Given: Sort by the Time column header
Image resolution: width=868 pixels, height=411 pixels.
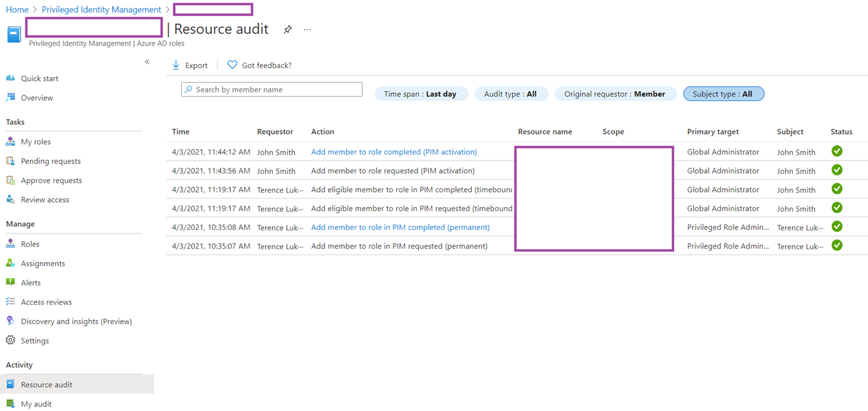Looking at the screenshot, I should pos(181,132).
